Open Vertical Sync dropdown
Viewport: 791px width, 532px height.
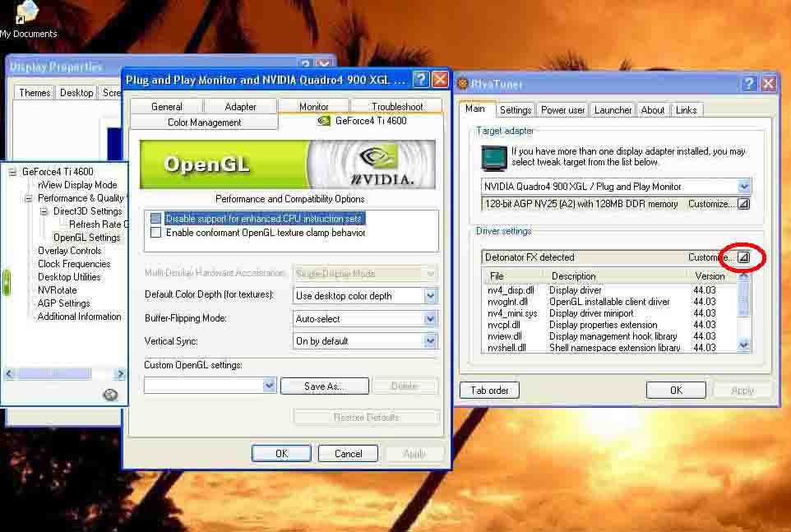(x=430, y=341)
